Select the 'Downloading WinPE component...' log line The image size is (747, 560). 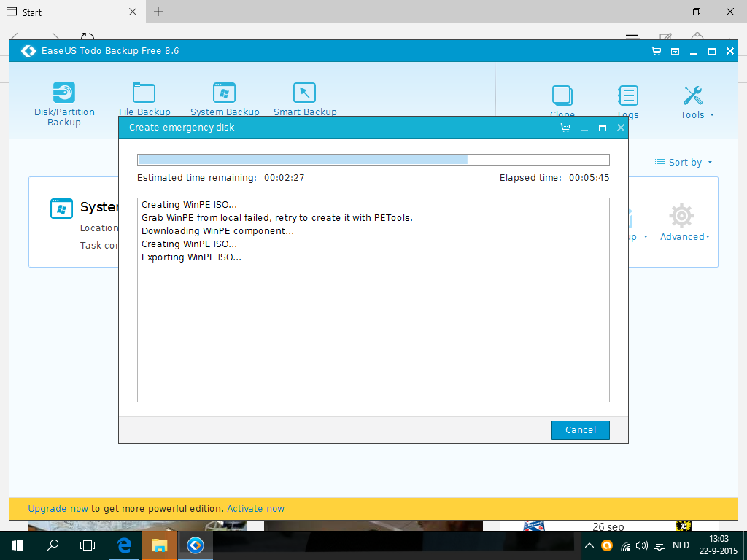(217, 231)
